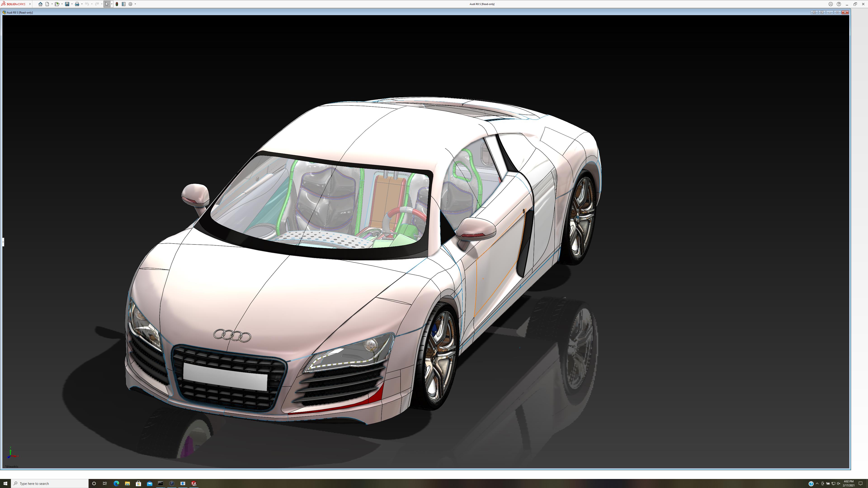Show hidden system tray icons
Image resolution: width=868 pixels, height=488 pixels.
[x=817, y=484]
